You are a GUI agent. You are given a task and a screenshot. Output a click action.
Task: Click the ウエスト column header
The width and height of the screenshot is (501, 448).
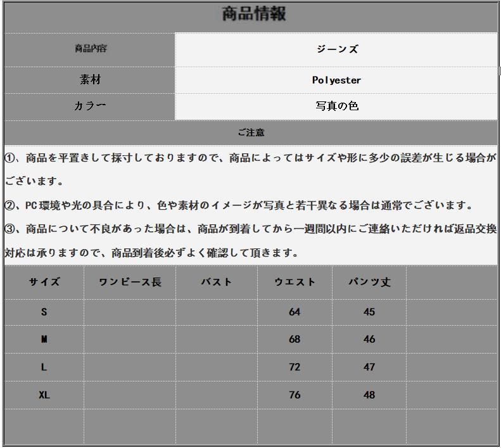click(x=295, y=282)
